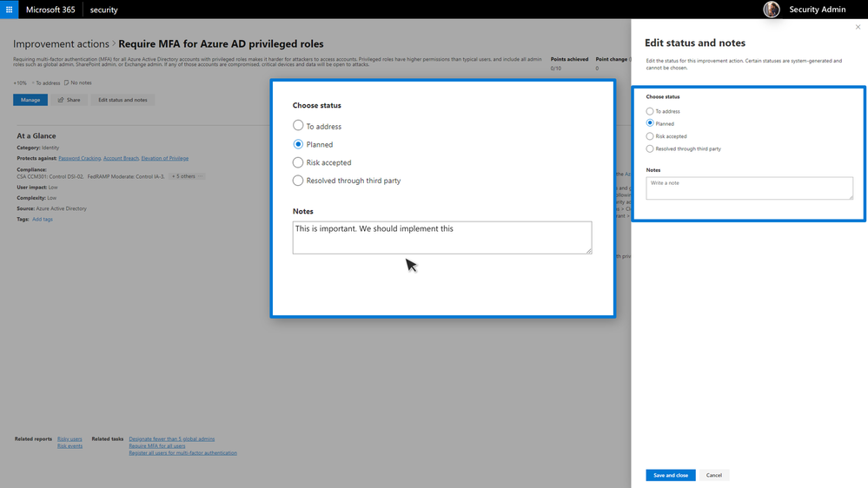This screenshot has width=868, height=488.
Task: Open Designate fewer than 5 global admins task
Action: [172, 439]
